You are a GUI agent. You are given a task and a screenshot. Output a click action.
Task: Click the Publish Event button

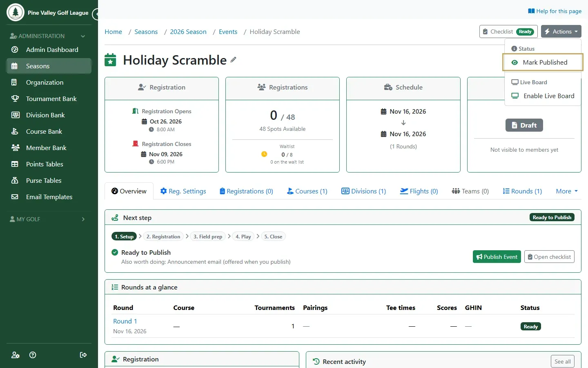pos(497,257)
